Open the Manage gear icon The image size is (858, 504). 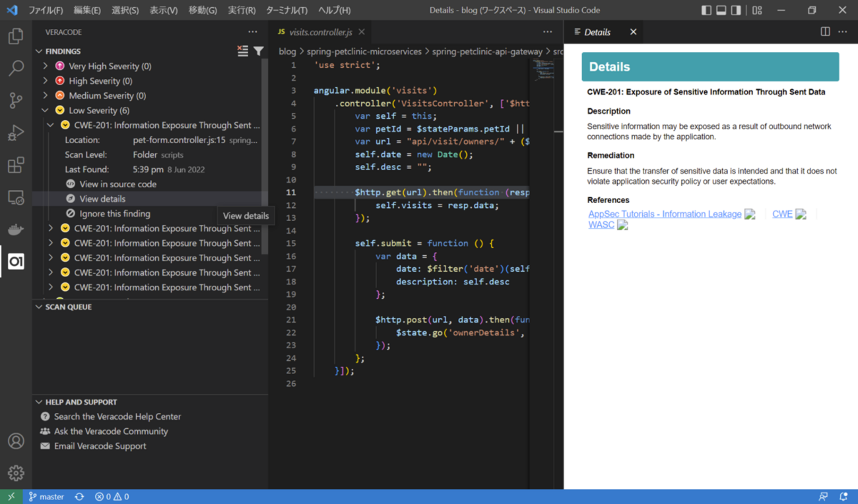tap(16, 472)
